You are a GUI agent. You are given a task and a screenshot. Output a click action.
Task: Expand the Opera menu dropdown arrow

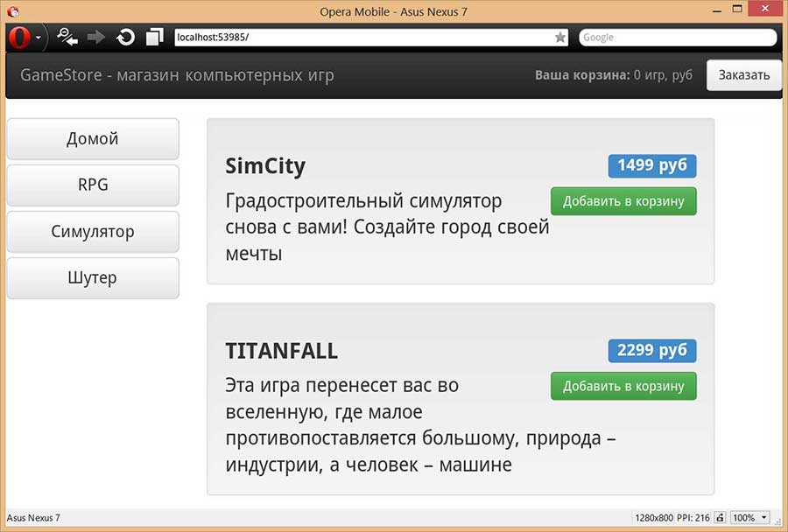click(39, 38)
